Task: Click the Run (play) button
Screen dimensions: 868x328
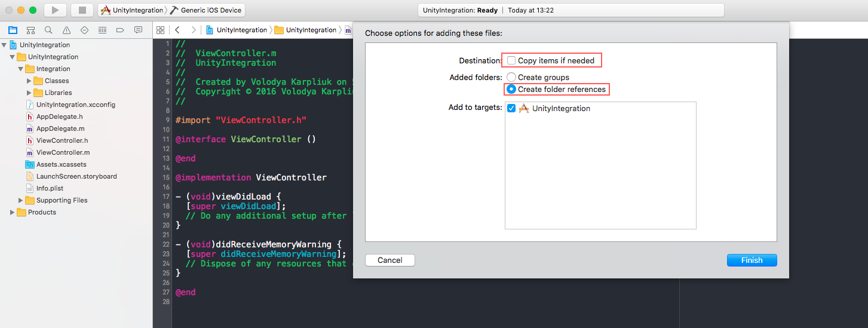Action: tap(55, 10)
